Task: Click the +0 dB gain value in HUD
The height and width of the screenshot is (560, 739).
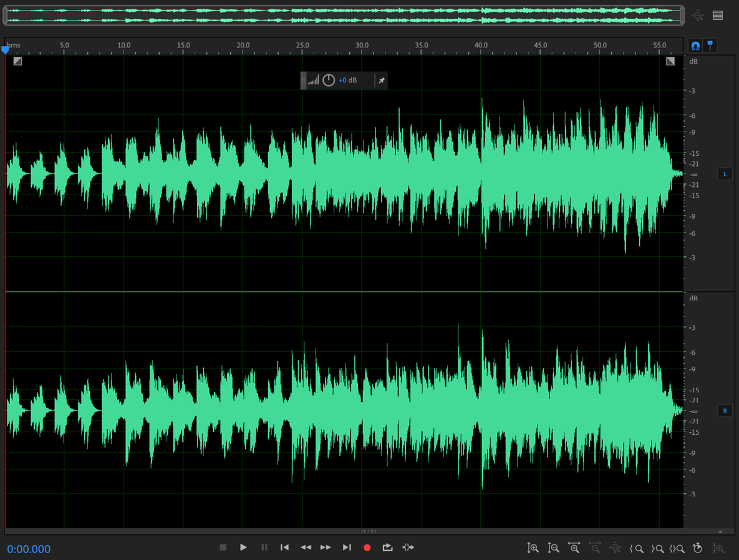Action: pyautogui.click(x=347, y=80)
